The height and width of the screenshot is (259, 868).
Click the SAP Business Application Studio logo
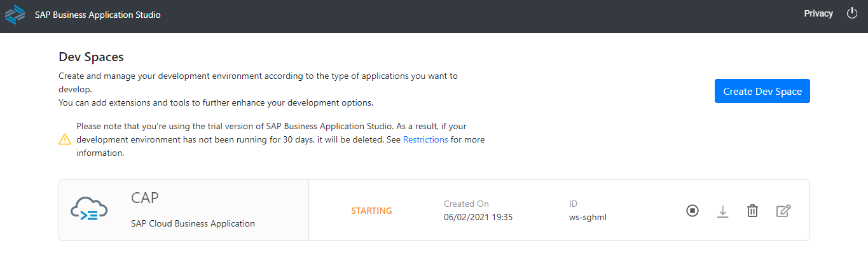pos(15,15)
